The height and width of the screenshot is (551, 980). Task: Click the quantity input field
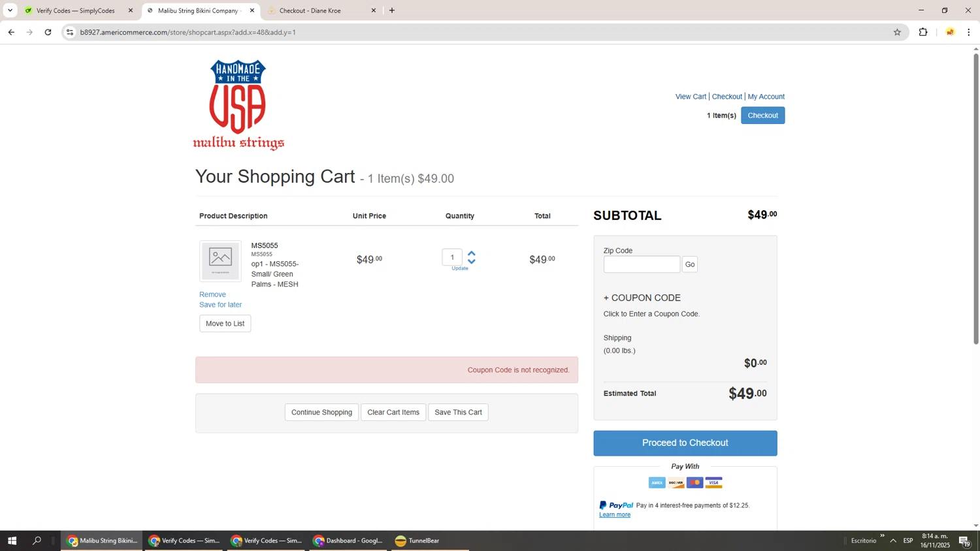click(452, 257)
